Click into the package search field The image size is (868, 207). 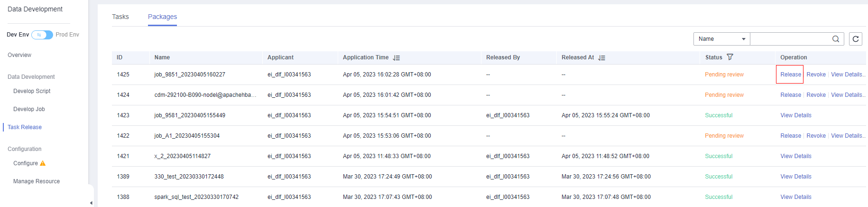click(790, 39)
